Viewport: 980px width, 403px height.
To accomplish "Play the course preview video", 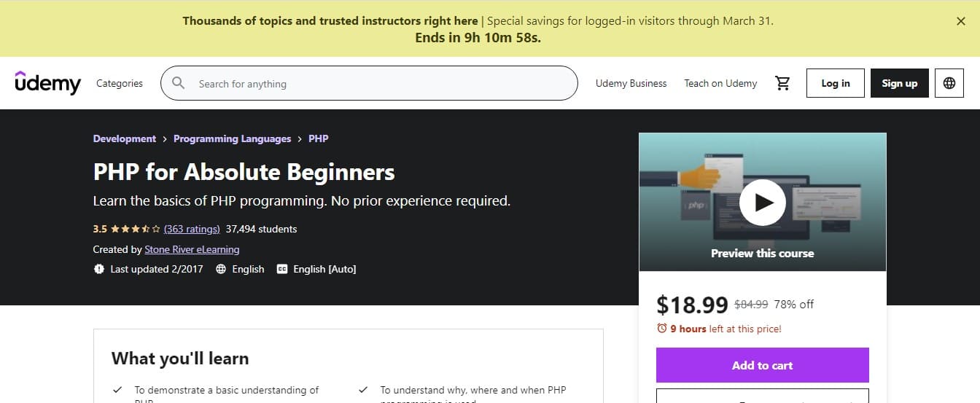I will click(x=763, y=202).
